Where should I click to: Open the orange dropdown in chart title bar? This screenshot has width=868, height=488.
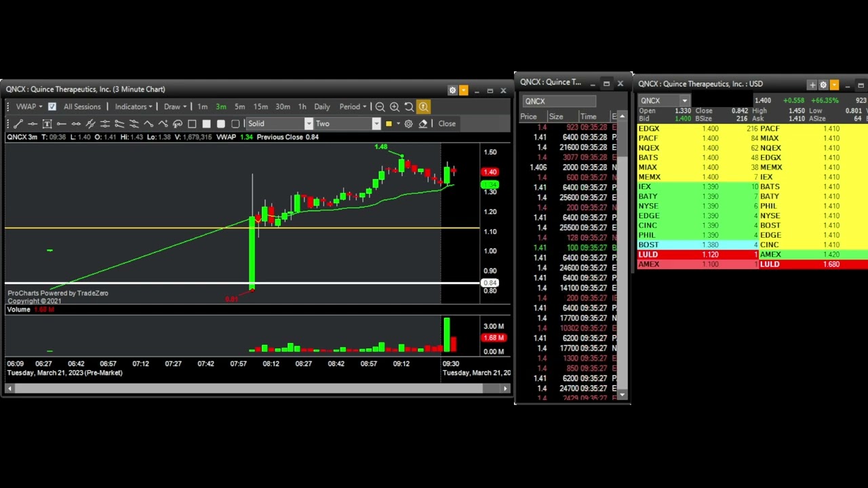point(463,90)
